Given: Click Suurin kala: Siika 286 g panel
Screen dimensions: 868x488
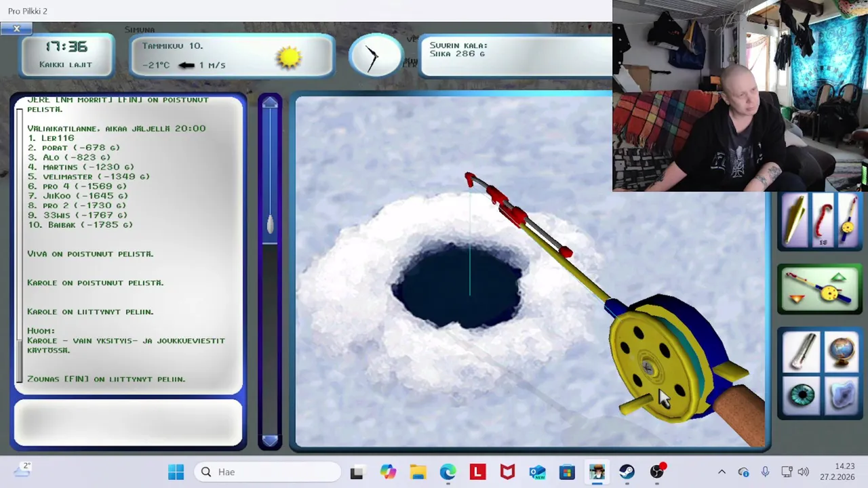Looking at the screenshot, I should [515, 56].
